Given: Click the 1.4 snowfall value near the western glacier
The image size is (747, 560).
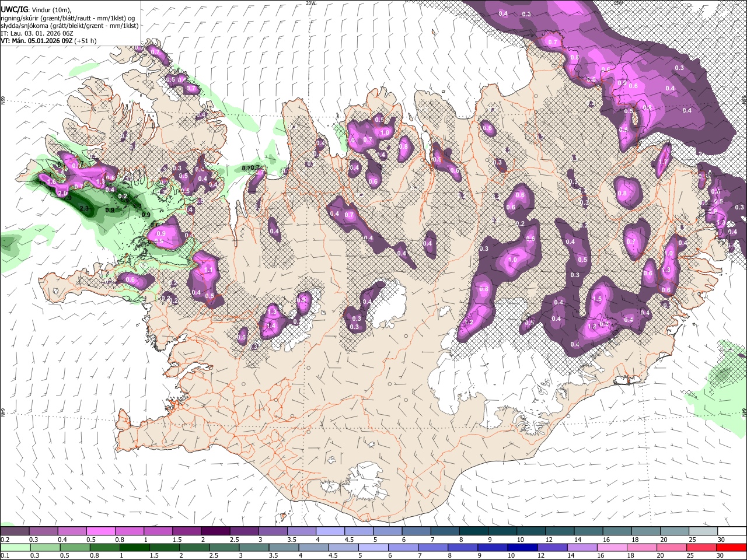Looking at the screenshot, I should click(270, 325).
